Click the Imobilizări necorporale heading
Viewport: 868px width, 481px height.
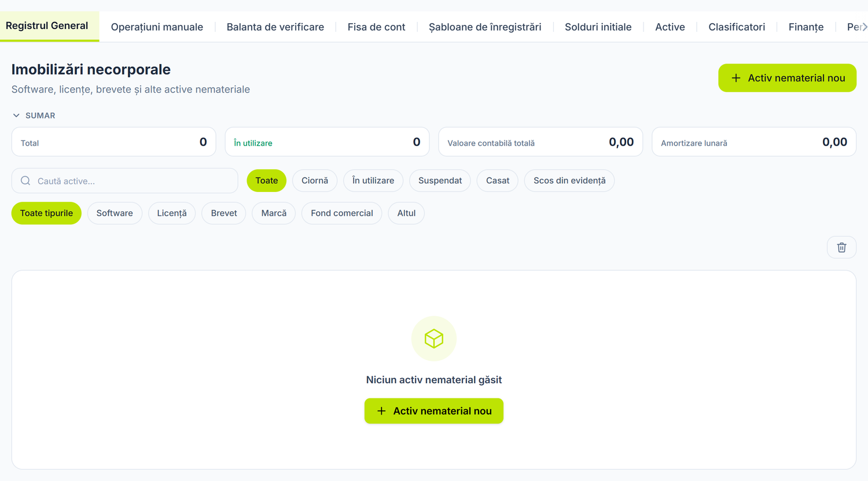coord(91,69)
